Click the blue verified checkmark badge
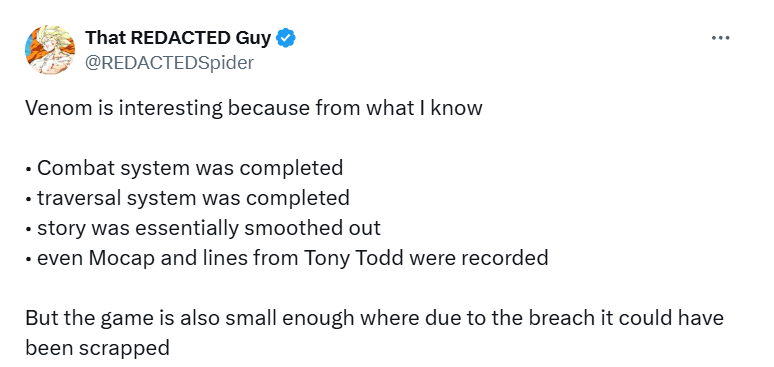 click(286, 38)
